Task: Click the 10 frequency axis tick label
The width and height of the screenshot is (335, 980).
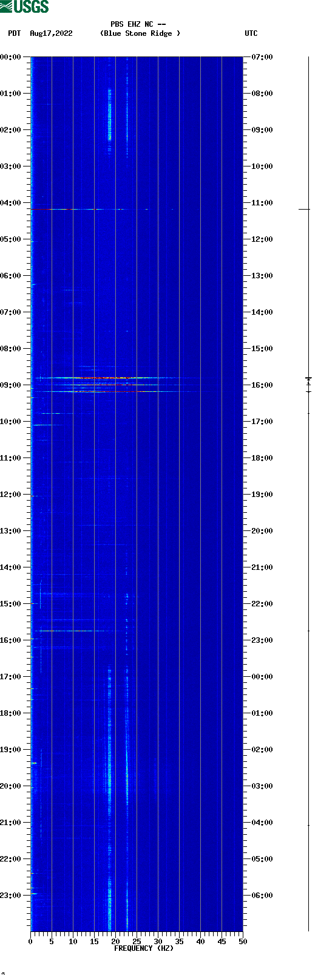Action: click(73, 942)
